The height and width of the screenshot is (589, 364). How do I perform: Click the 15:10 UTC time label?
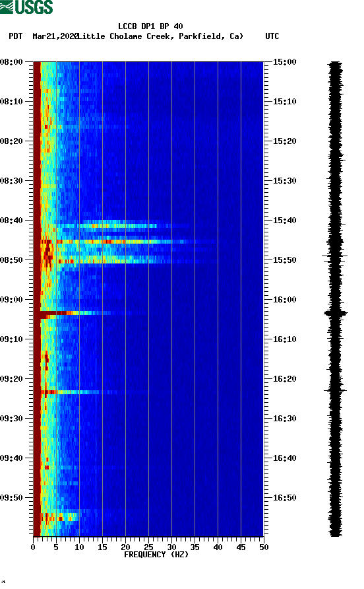pyautogui.click(x=284, y=102)
